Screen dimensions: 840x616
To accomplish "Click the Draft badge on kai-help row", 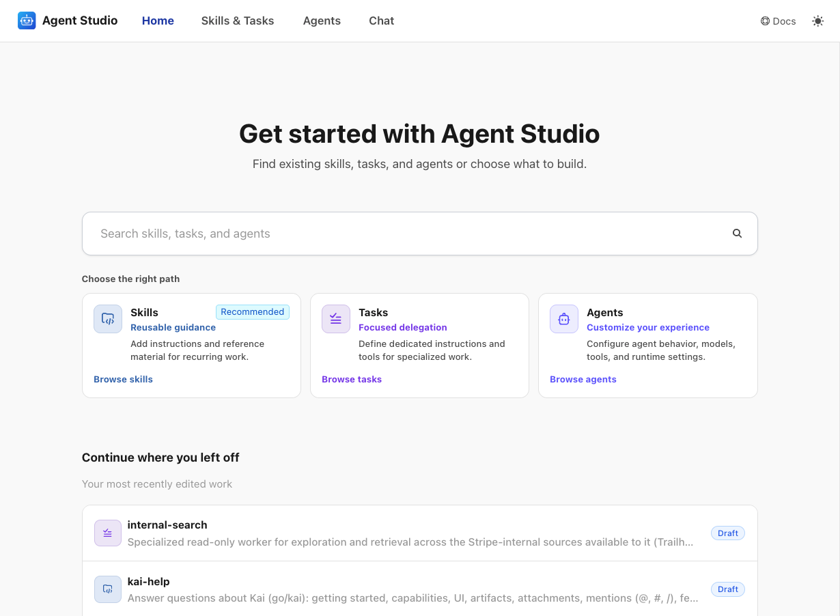I will [x=728, y=589].
